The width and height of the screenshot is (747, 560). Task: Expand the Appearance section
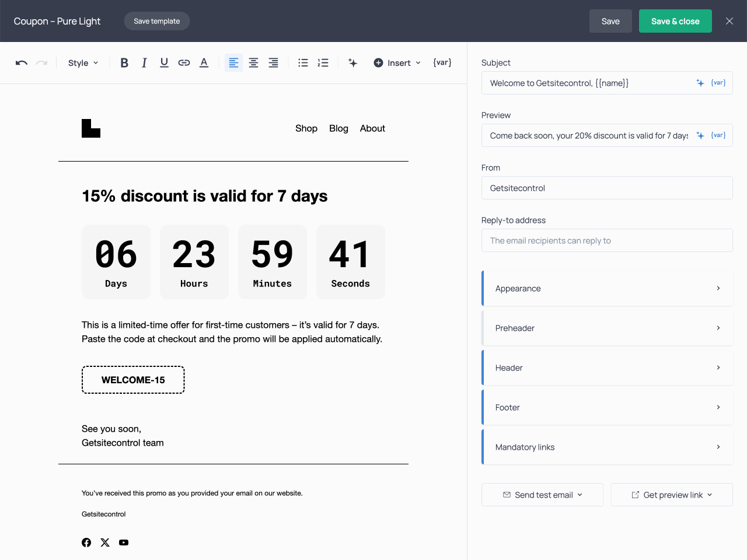point(607,288)
